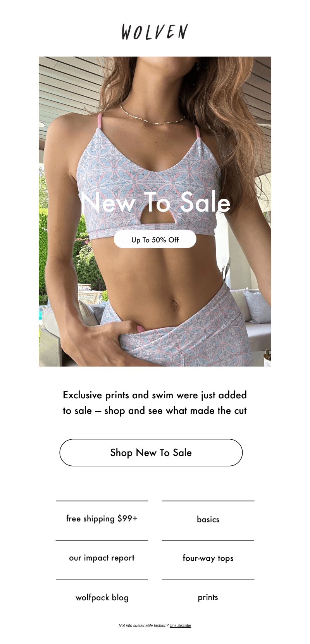Screen dimensions: 310x644
Task: Click the Unsubscribe link in footer
Action: coord(180,625)
